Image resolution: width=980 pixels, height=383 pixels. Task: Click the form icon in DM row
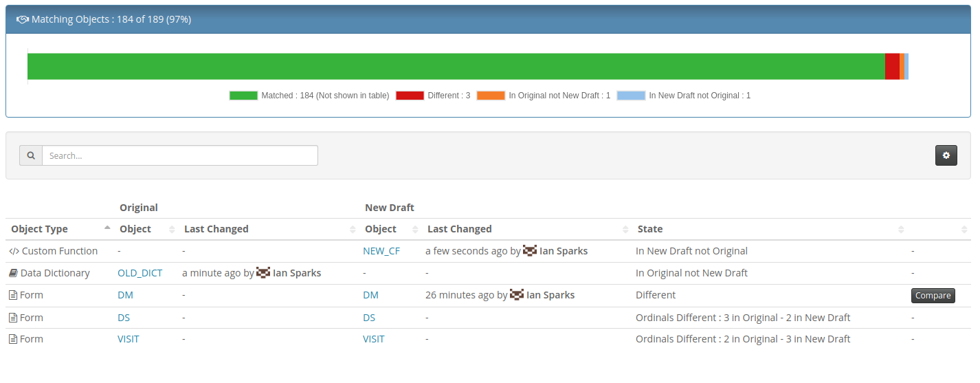12,295
